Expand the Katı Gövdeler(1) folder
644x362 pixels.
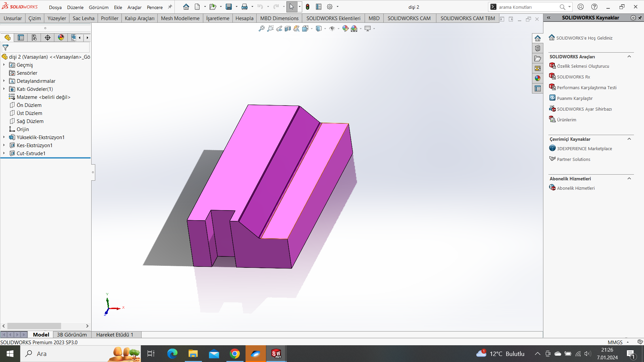pos(4,89)
